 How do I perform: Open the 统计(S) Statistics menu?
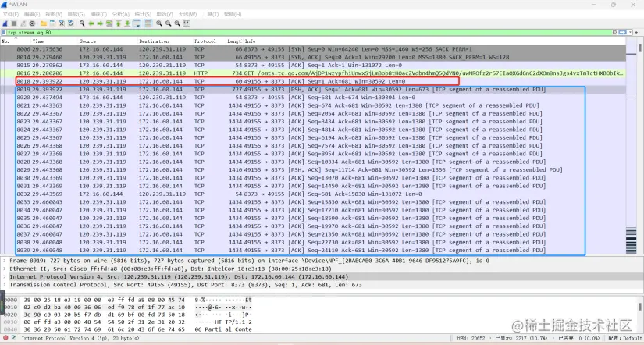tap(143, 14)
